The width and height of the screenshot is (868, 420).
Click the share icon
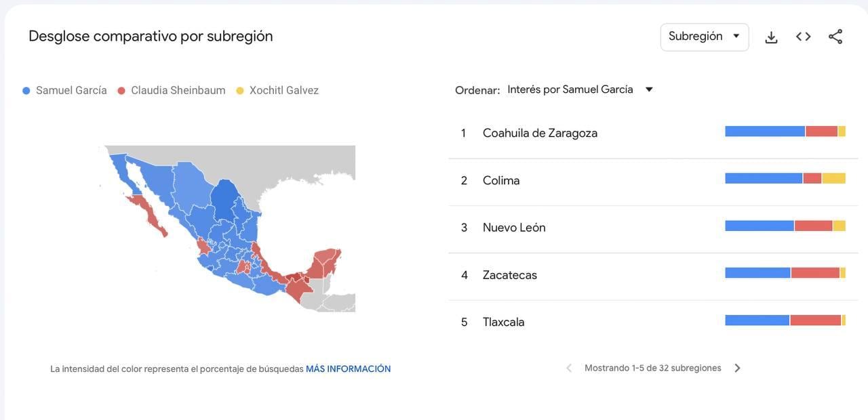pos(835,36)
